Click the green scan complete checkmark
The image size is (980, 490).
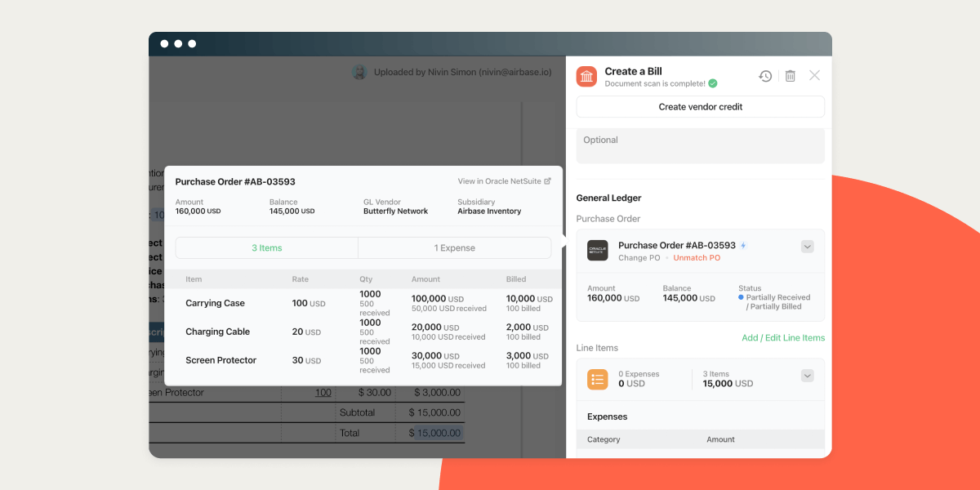(x=713, y=83)
